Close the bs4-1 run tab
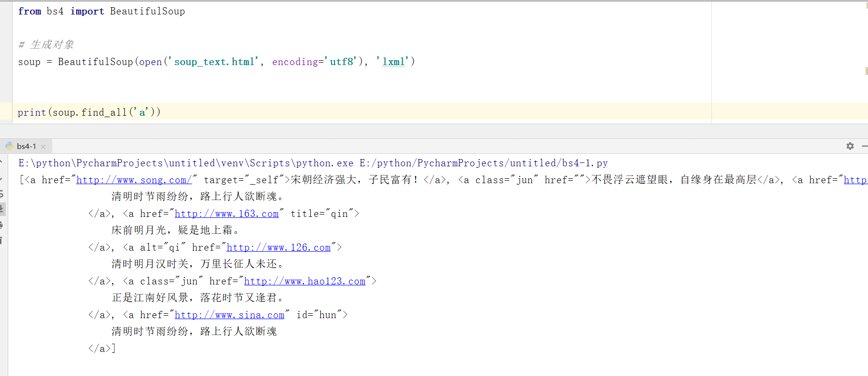This screenshot has height=376, width=868. coord(43,147)
